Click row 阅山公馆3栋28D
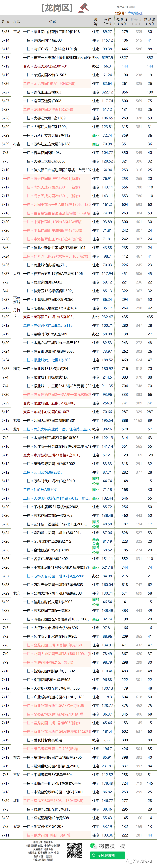157x868 pixels. pos(78,472)
